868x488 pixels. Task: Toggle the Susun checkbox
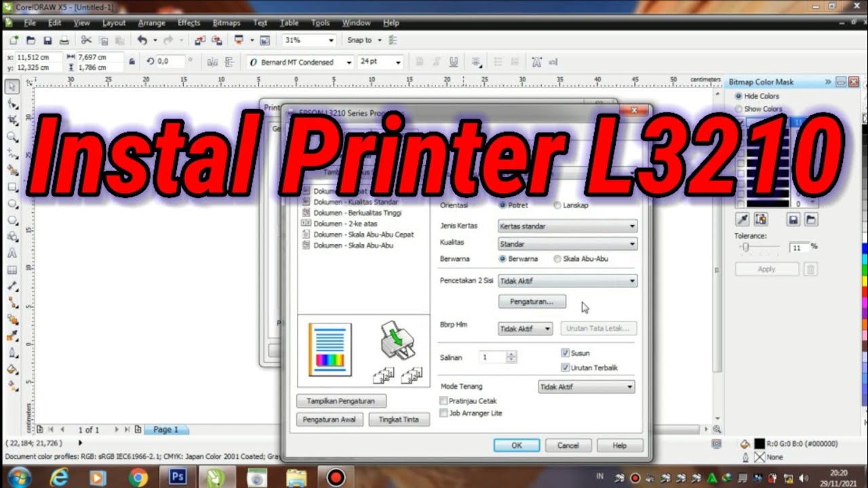tap(565, 353)
